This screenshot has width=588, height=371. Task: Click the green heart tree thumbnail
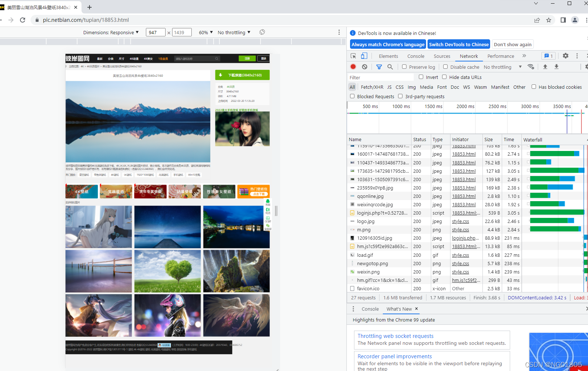167,271
